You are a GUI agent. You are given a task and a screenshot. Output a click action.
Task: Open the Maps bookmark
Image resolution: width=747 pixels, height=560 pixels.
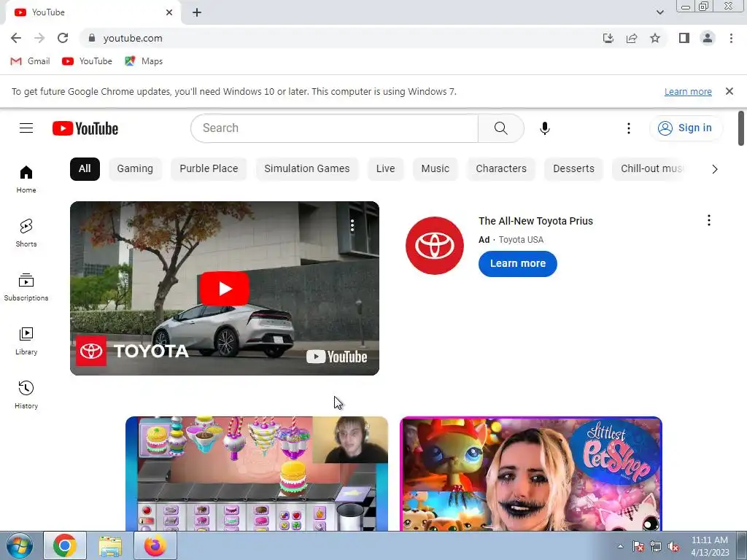click(144, 61)
